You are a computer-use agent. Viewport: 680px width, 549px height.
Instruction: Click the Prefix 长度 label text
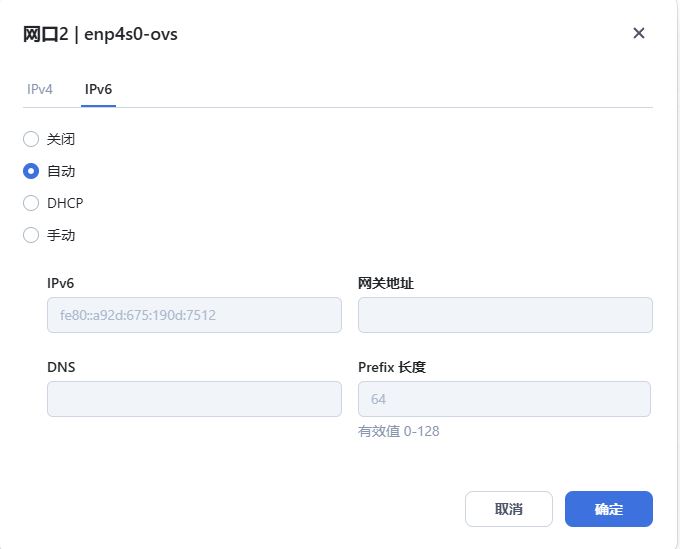click(392, 367)
